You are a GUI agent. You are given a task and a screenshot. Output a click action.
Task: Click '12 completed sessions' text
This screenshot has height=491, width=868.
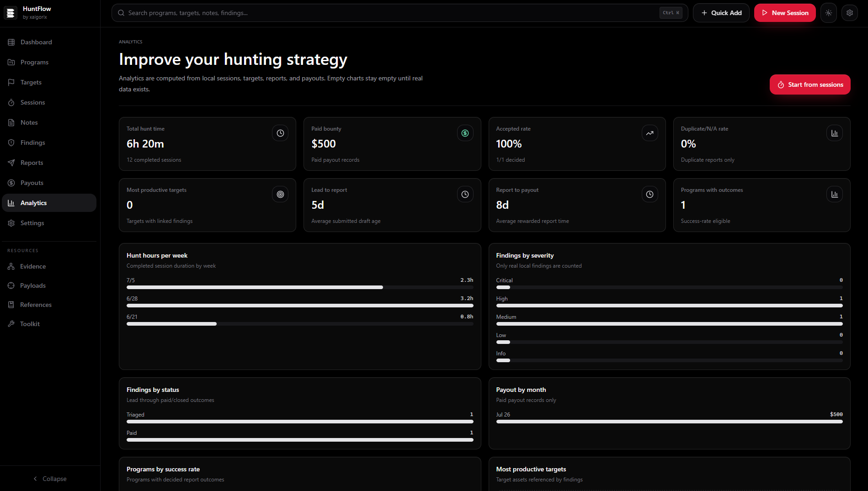[154, 160]
